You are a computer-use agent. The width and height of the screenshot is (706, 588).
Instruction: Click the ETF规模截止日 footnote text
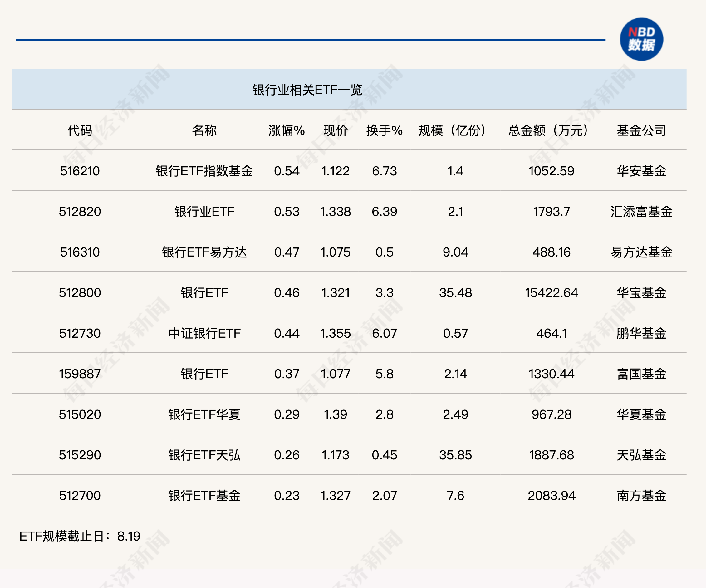coord(80,536)
